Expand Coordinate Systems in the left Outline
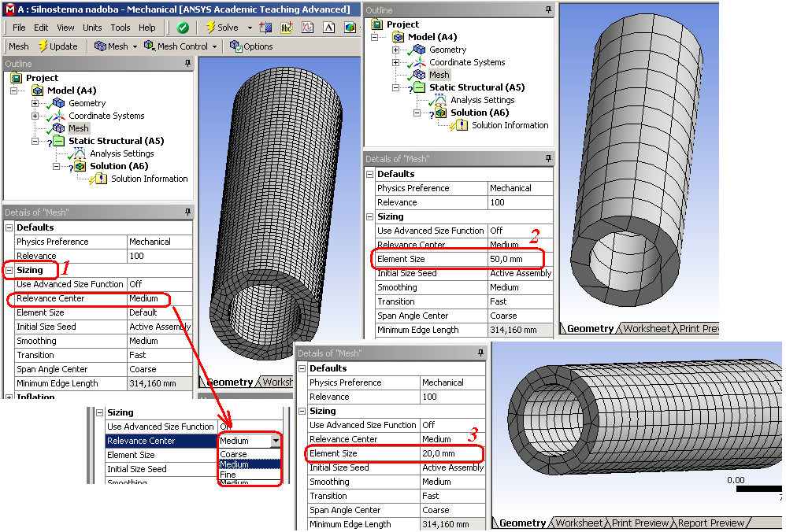The width and height of the screenshot is (786, 532). pos(35,116)
